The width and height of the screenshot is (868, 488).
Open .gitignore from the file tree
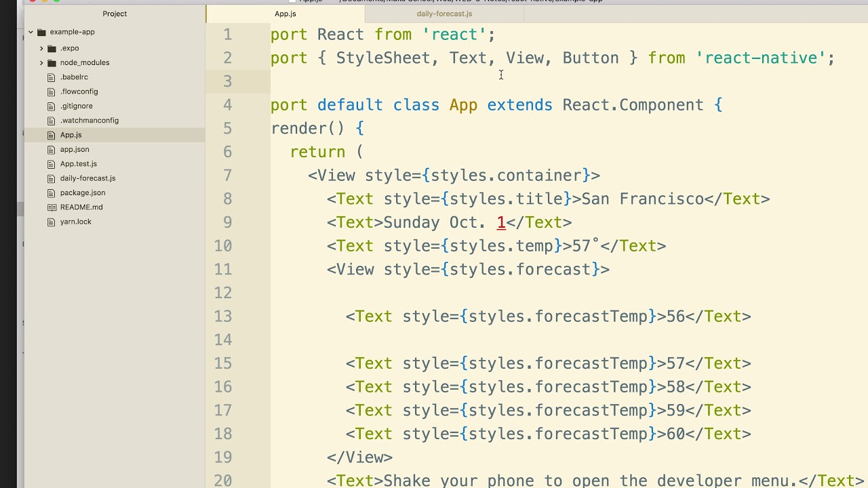coord(76,106)
